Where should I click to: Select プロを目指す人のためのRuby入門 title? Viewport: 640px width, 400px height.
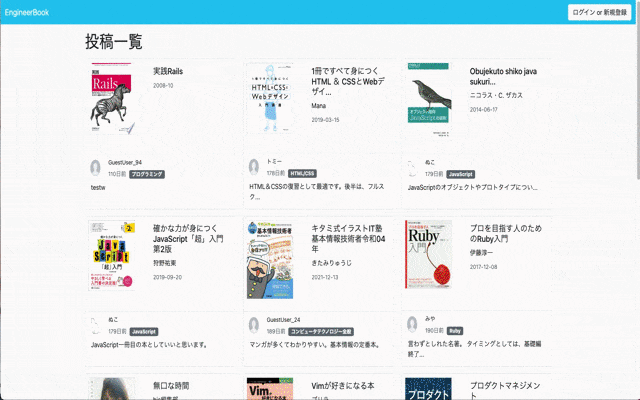click(x=506, y=233)
